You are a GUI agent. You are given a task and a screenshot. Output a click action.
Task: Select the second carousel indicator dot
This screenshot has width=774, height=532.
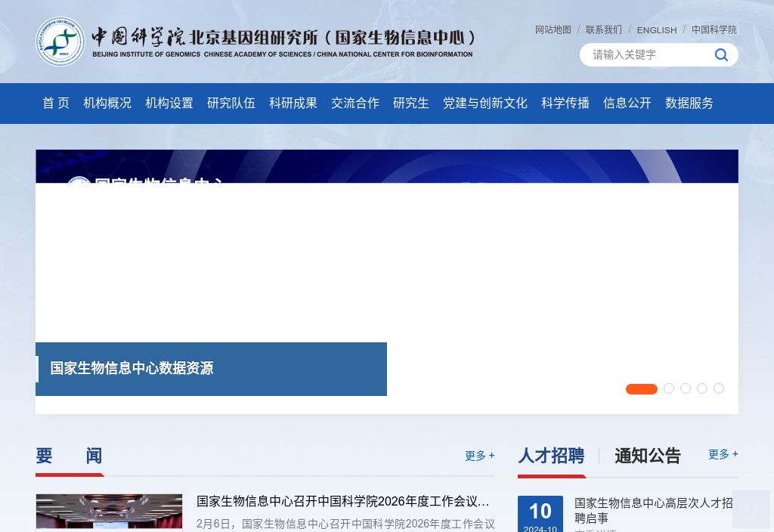[669, 388]
